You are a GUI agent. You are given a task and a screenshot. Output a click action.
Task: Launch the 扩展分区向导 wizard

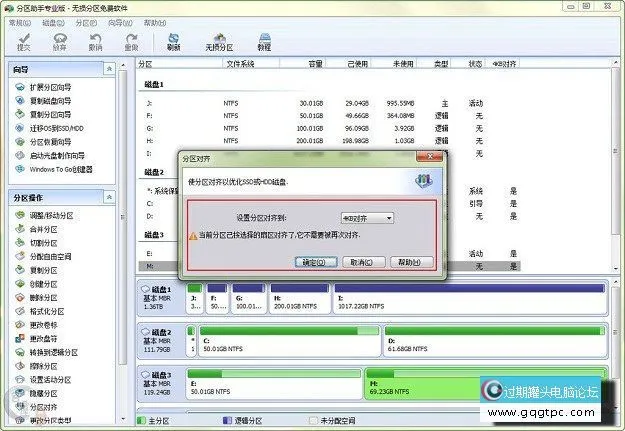50,87
